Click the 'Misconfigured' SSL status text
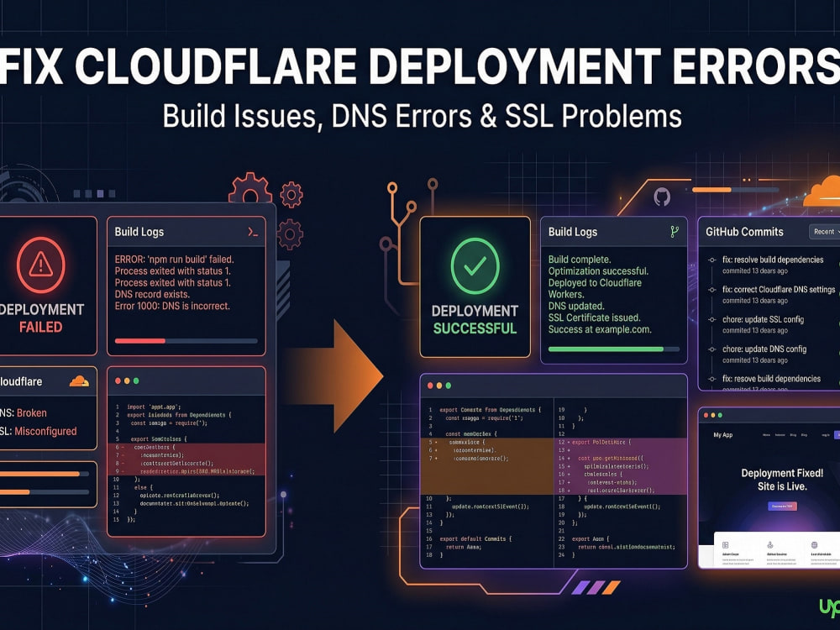 [45, 431]
